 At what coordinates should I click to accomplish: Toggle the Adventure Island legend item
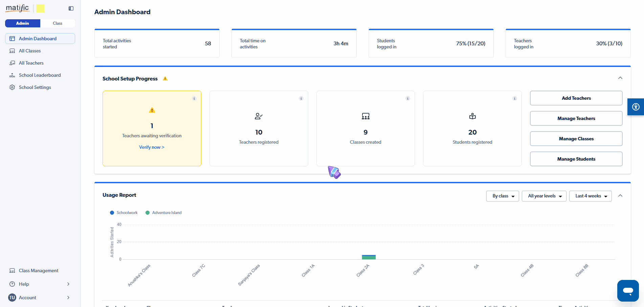click(x=163, y=213)
